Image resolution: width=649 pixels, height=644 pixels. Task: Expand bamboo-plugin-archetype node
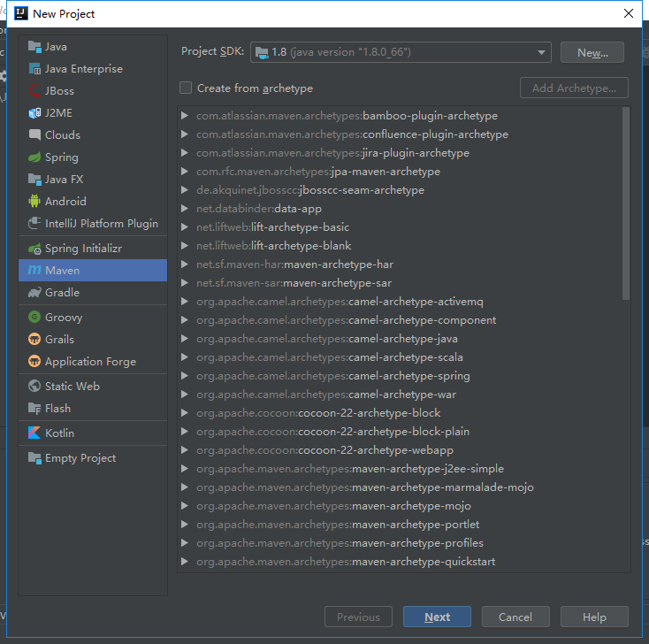tap(185, 116)
